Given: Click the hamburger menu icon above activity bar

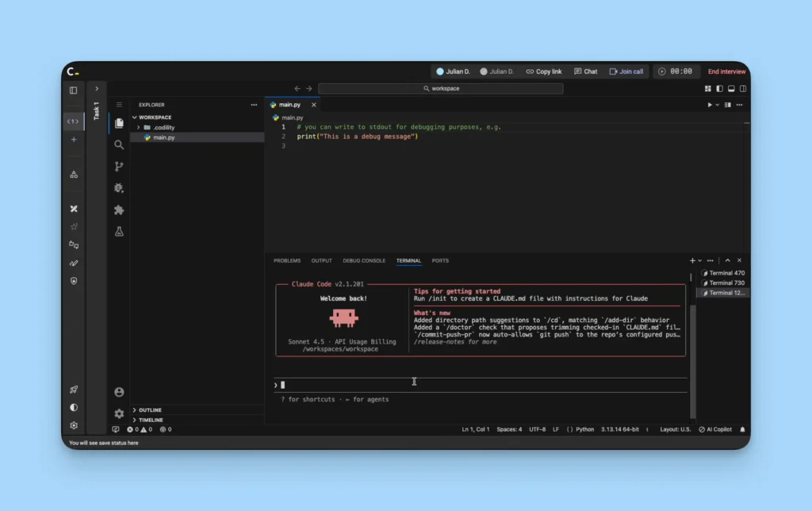Looking at the screenshot, I should coord(119,105).
